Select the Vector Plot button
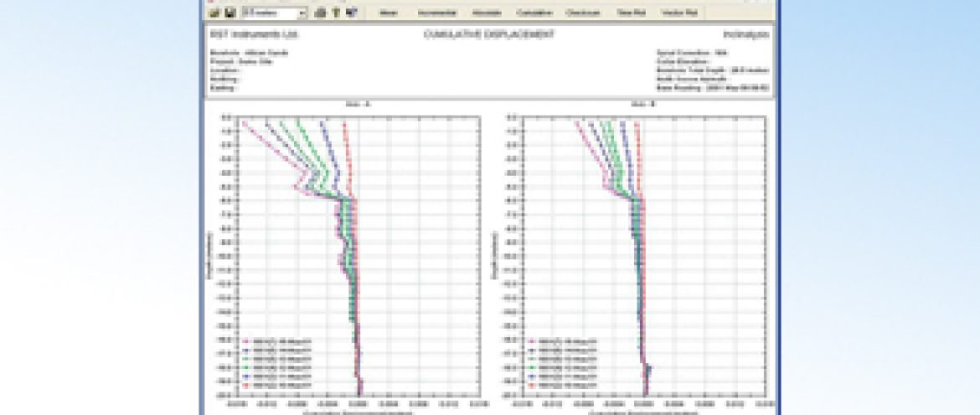 pyautogui.click(x=678, y=13)
